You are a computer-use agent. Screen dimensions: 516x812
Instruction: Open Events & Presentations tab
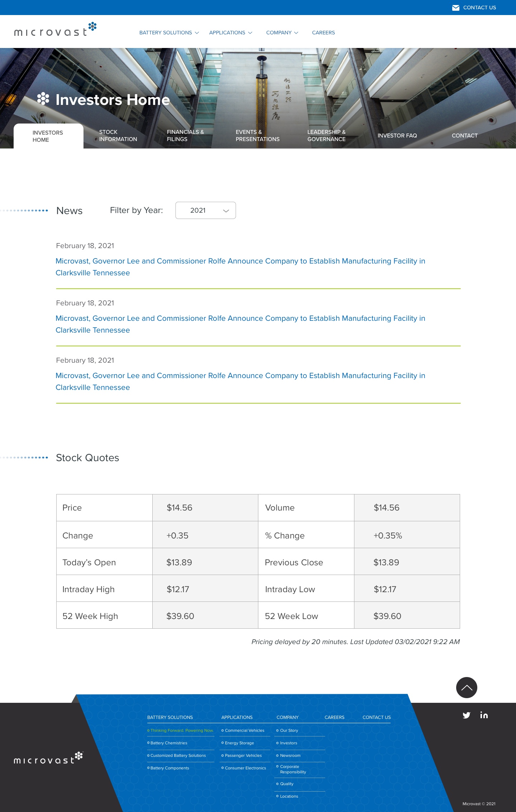(257, 136)
